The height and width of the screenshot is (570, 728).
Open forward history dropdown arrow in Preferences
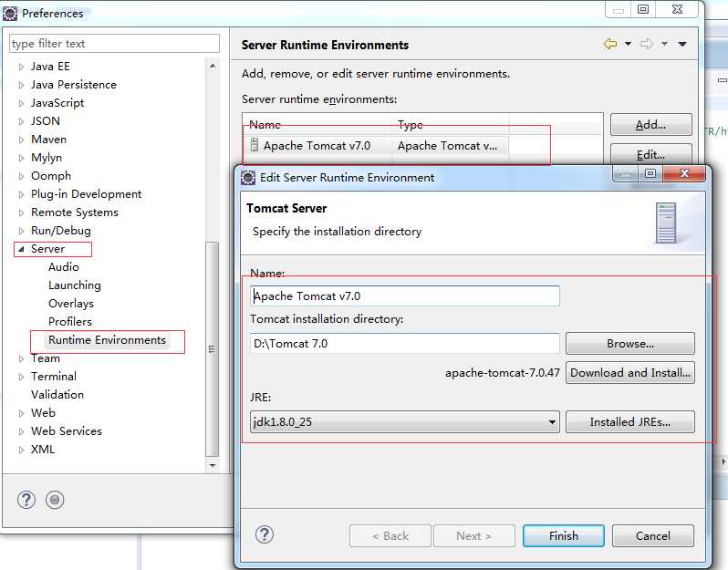664,44
